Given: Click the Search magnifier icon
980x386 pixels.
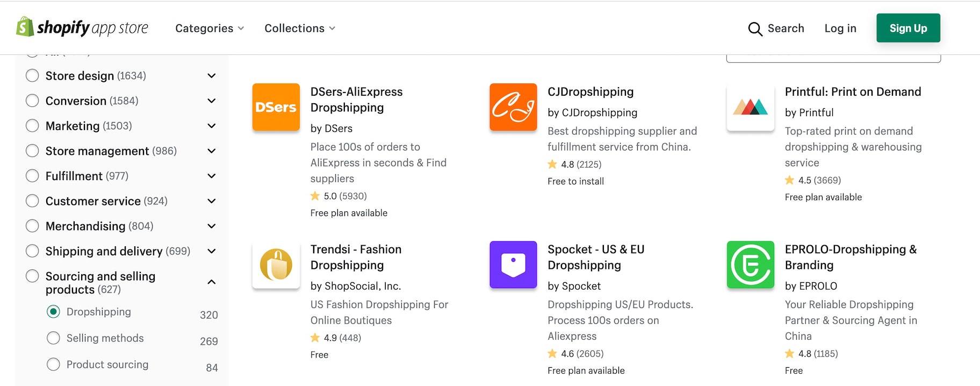Looking at the screenshot, I should [x=755, y=28].
